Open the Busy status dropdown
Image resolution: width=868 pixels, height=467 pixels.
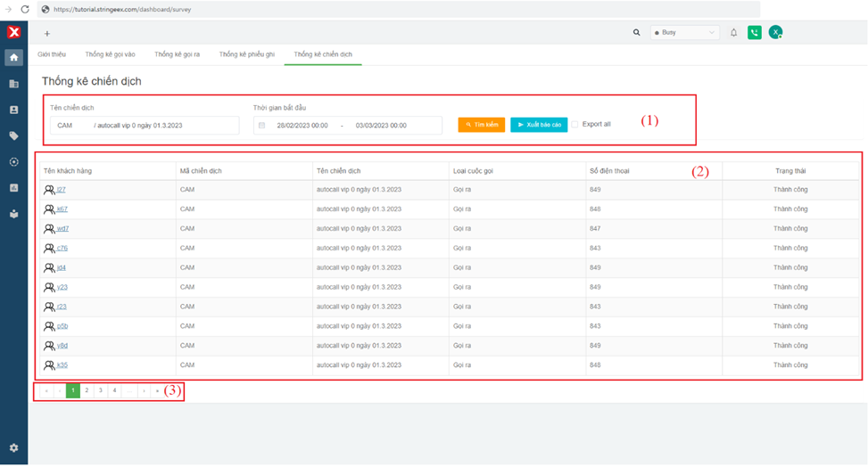tap(684, 33)
